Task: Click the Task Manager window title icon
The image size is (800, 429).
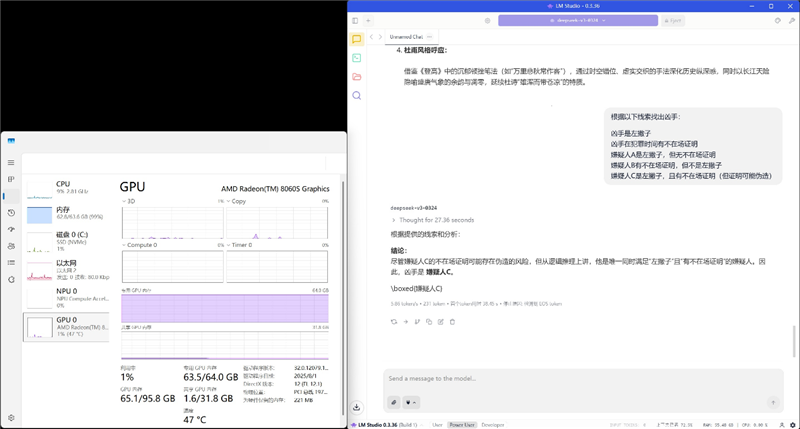Action: tap(11, 141)
